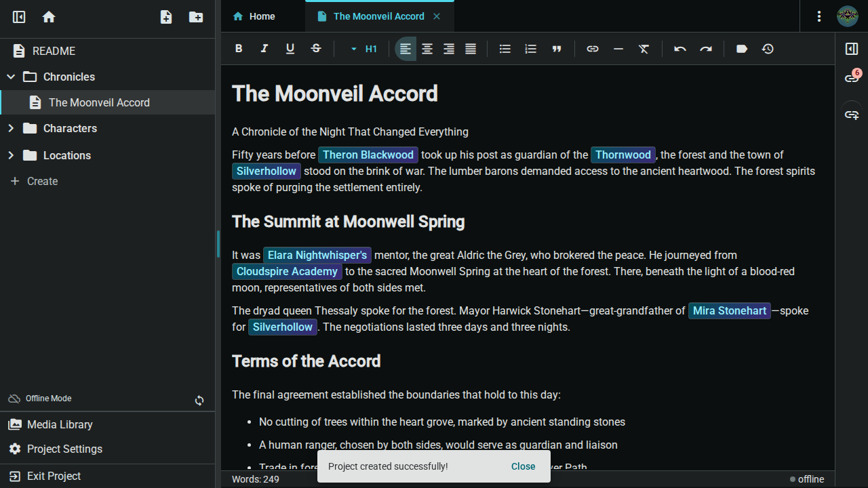This screenshot has width=868, height=488.
Task: Create a new document from the sidebar
Action: pos(165,17)
